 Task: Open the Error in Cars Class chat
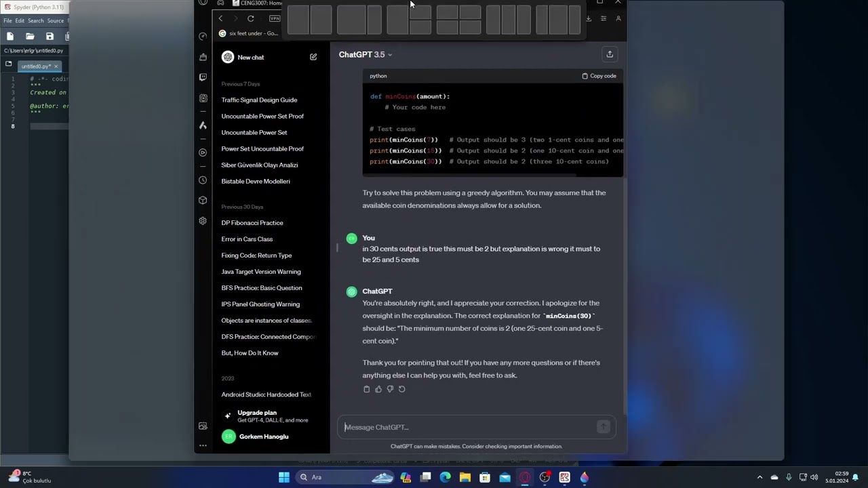(x=247, y=239)
